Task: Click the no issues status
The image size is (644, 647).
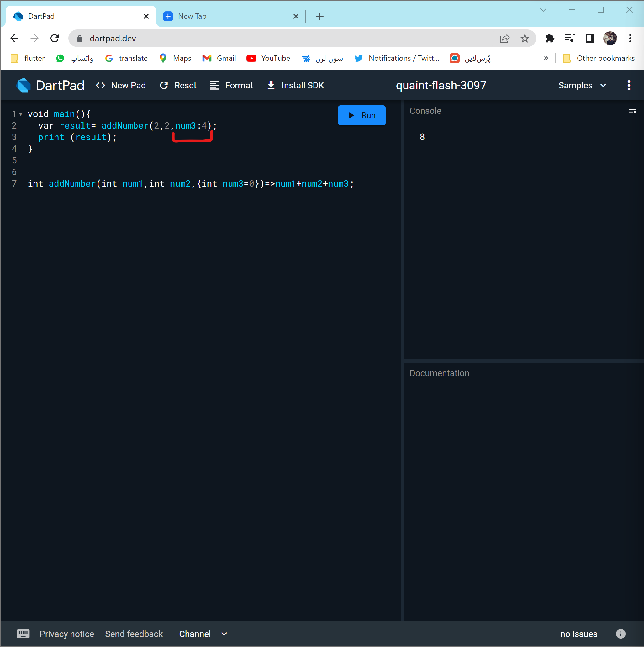Action: point(579,634)
